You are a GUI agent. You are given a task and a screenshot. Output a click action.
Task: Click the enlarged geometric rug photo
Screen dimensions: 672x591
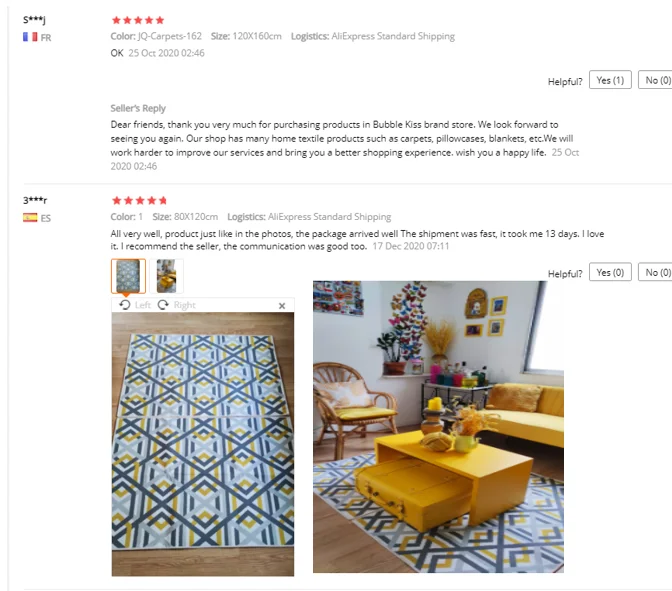click(x=203, y=444)
